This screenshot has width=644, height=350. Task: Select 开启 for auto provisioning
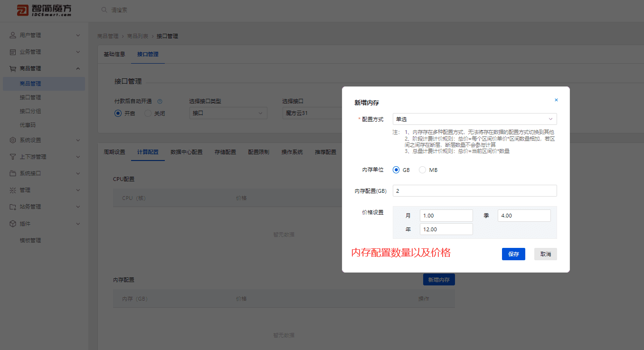click(118, 114)
